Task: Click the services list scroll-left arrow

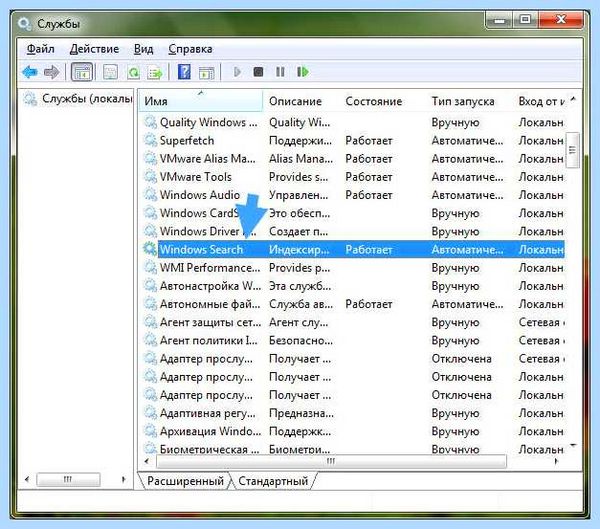Action: [x=147, y=461]
